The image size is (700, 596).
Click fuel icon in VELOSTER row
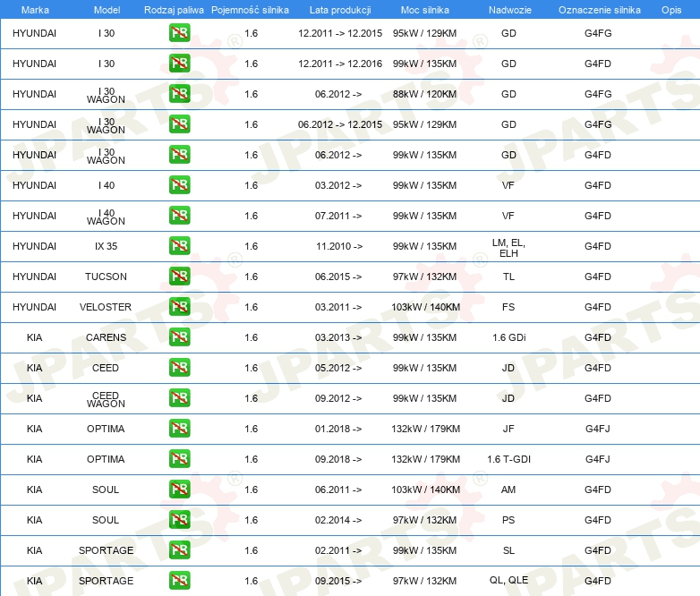point(179,307)
